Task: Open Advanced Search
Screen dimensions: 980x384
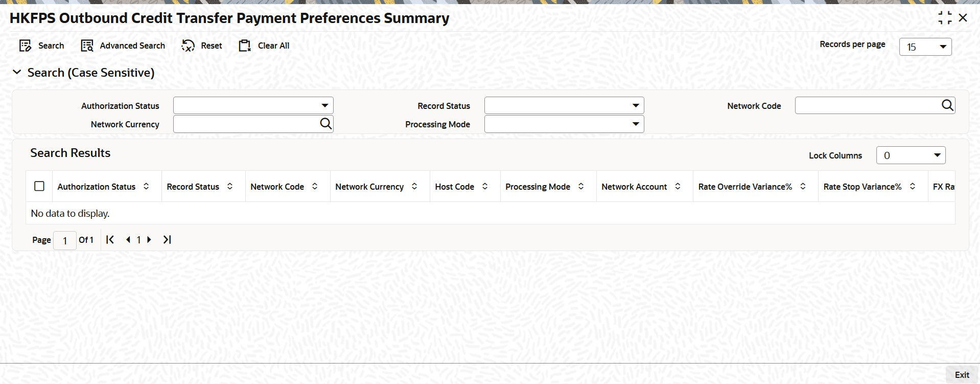Action: pyautogui.click(x=87, y=46)
